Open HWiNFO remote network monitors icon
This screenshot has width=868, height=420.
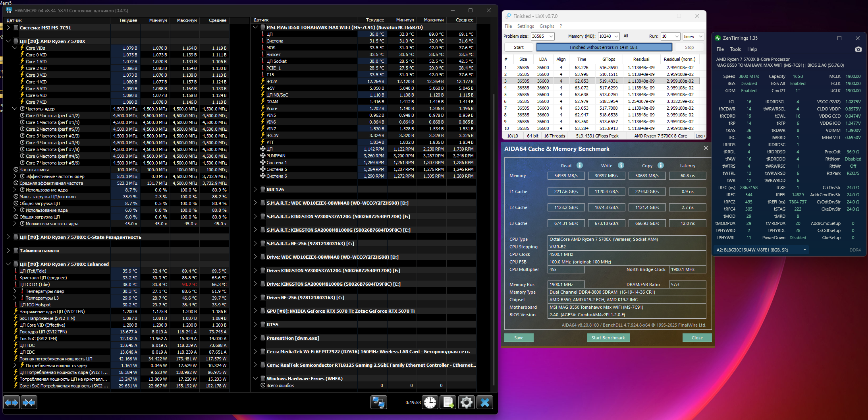click(379, 403)
